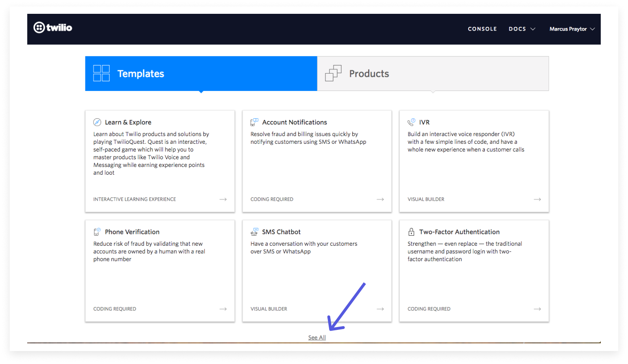
Task: Open CONSOLE from the navigation bar
Action: 482,28
